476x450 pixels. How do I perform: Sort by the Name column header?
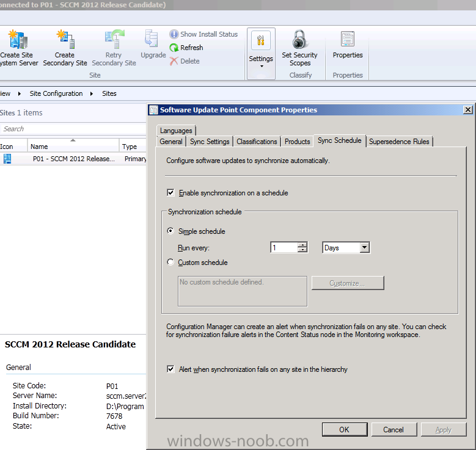point(73,145)
